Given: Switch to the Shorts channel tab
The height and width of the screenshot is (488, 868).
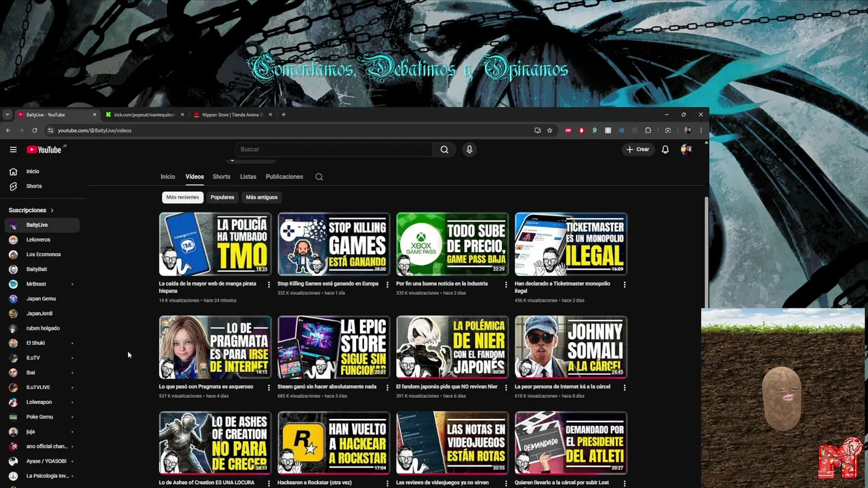Looking at the screenshot, I should tap(222, 177).
